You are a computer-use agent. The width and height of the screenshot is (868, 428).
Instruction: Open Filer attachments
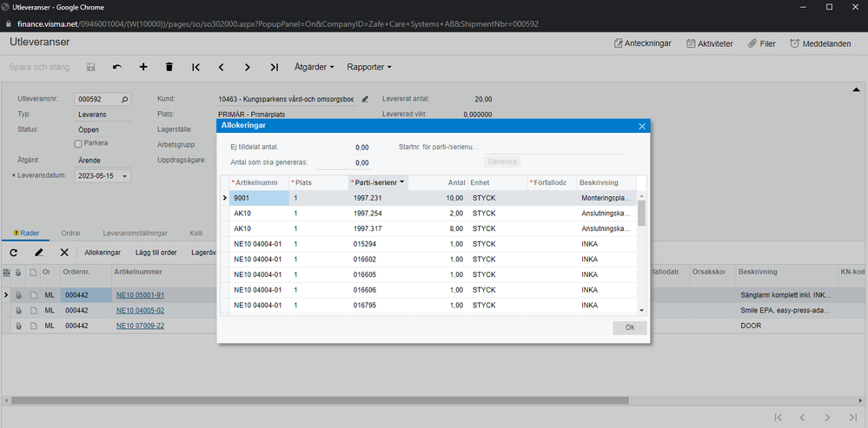tap(762, 43)
